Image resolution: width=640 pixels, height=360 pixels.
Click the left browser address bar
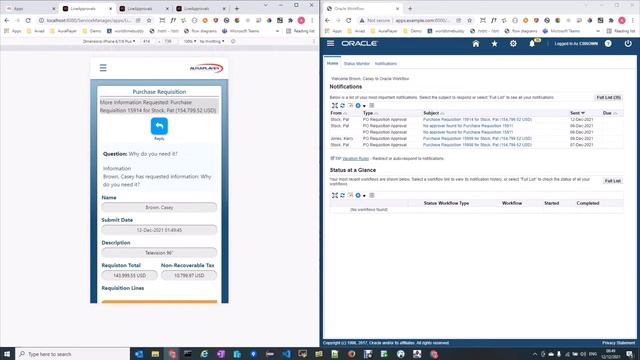pyautogui.click(x=89, y=20)
